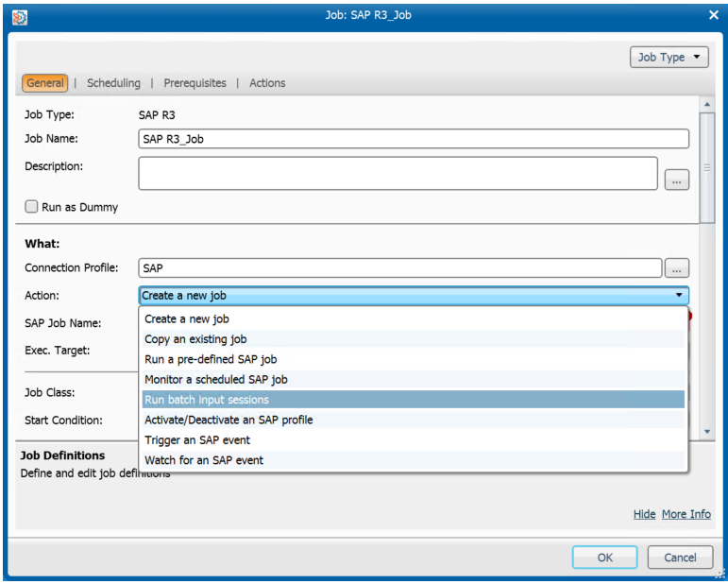Select 'Copy an existing job' option

coord(414,339)
